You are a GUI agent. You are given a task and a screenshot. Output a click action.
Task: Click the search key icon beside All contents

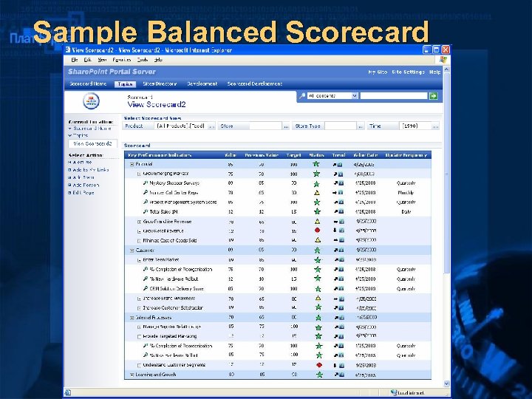(x=301, y=96)
